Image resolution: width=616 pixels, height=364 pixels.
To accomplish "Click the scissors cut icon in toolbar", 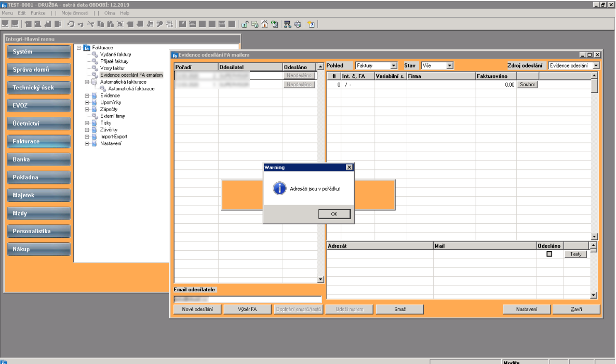I will [x=90, y=24].
